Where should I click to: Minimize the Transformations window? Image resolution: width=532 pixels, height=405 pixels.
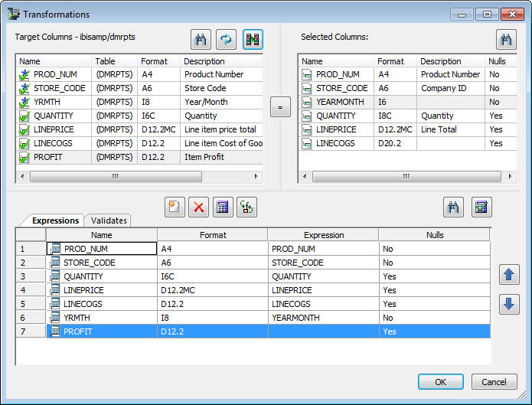(x=462, y=15)
